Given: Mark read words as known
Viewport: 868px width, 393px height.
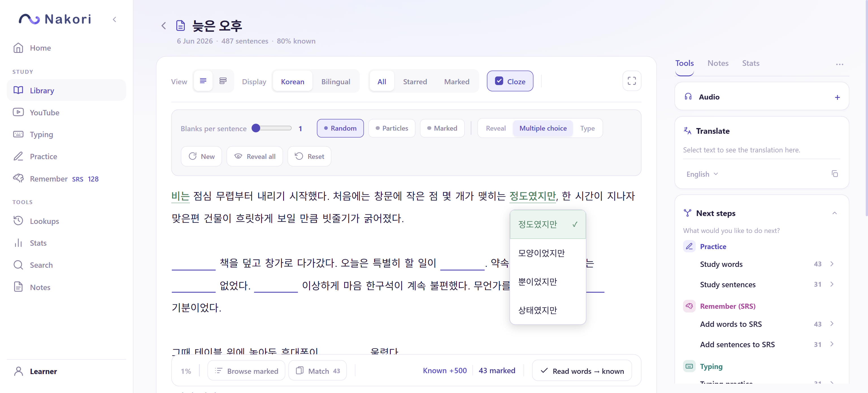Looking at the screenshot, I should [581, 371].
